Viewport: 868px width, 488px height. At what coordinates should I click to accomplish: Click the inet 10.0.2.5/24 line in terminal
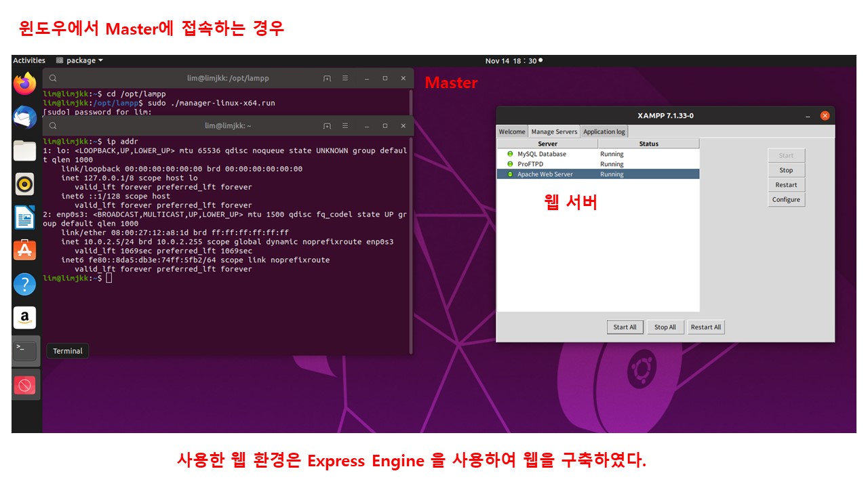[x=227, y=241]
